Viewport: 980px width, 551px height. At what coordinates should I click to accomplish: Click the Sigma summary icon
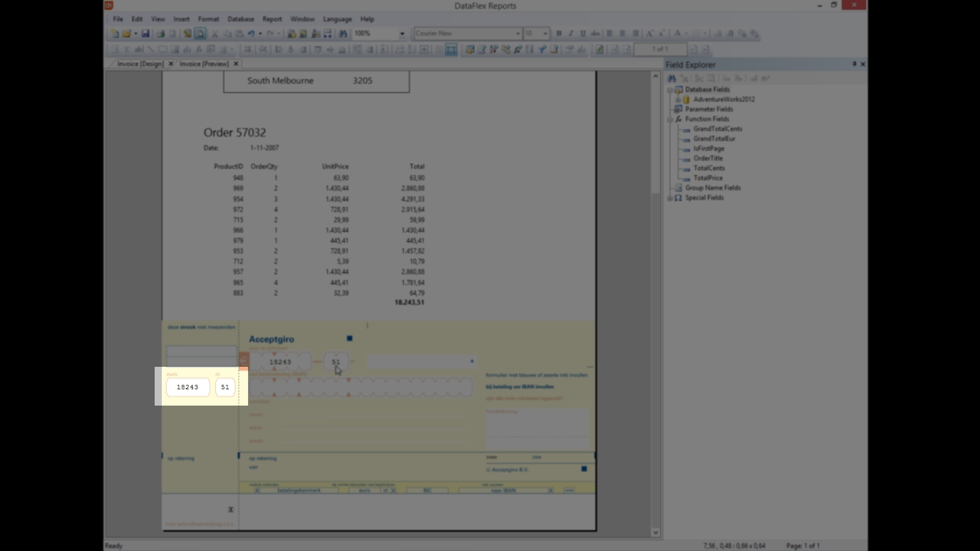click(127, 49)
